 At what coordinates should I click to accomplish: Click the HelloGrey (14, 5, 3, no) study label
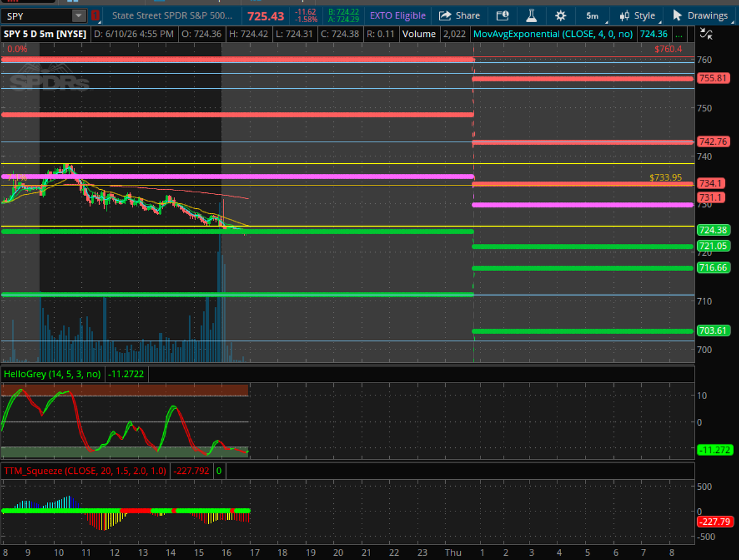click(x=54, y=373)
